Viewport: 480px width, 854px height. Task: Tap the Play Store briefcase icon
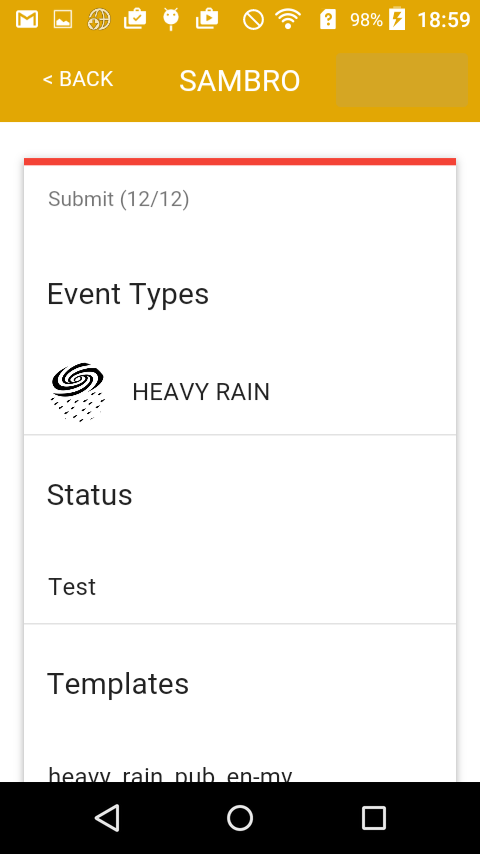207,20
